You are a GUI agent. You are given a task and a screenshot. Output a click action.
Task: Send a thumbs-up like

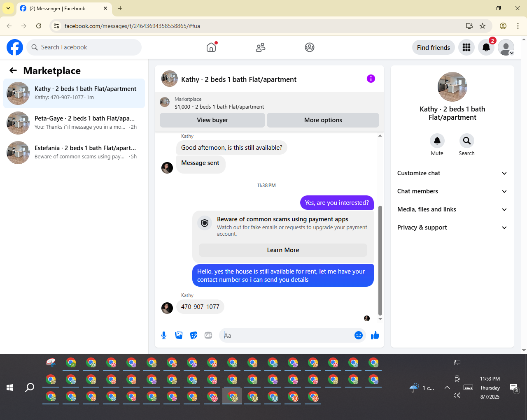pos(375,335)
